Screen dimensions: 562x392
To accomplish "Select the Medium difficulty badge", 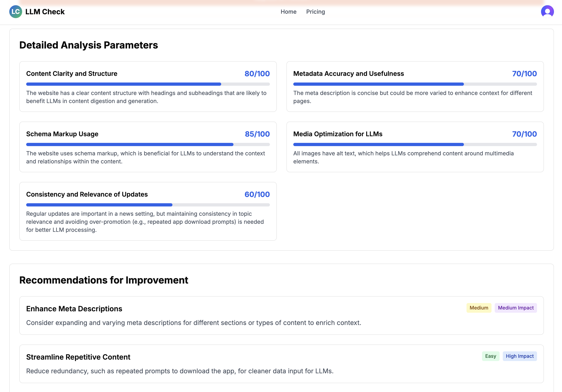I will (479, 308).
